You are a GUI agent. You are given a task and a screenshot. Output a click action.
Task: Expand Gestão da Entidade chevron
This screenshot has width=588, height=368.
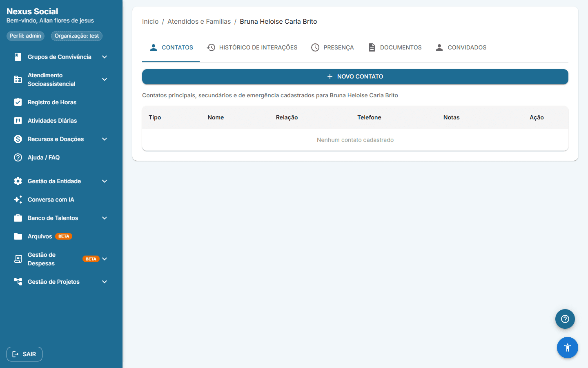click(x=105, y=181)
